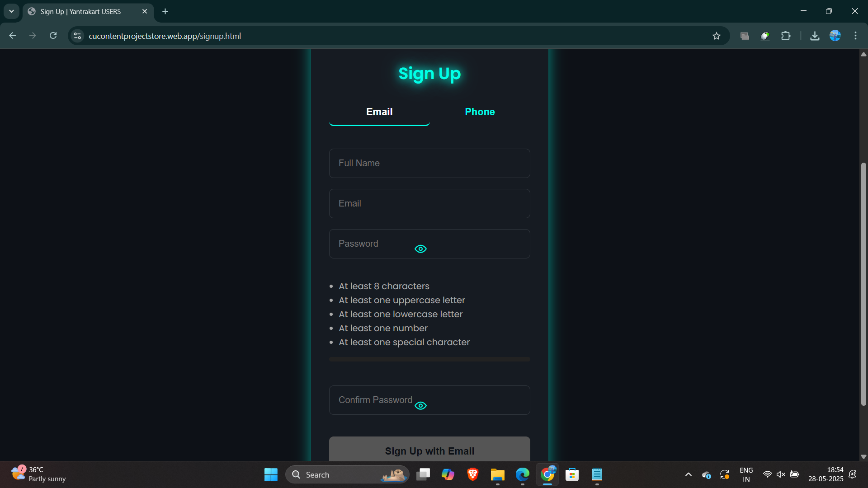Toggle Confirm Password visibility eye icon
The image size is (868, 488).
click(420, 406)
